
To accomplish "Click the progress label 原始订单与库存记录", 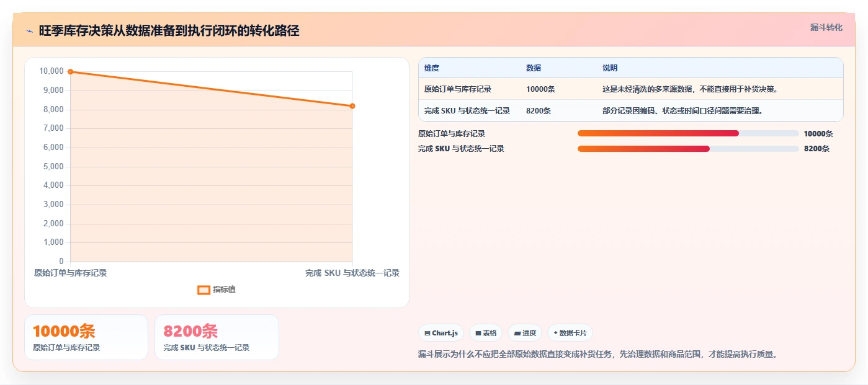I will point(452,134).
